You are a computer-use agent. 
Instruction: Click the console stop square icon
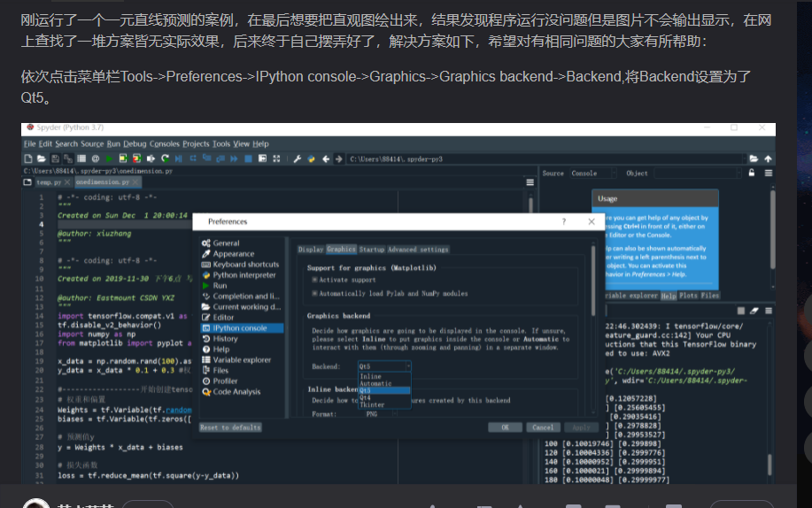click(741, 311)
